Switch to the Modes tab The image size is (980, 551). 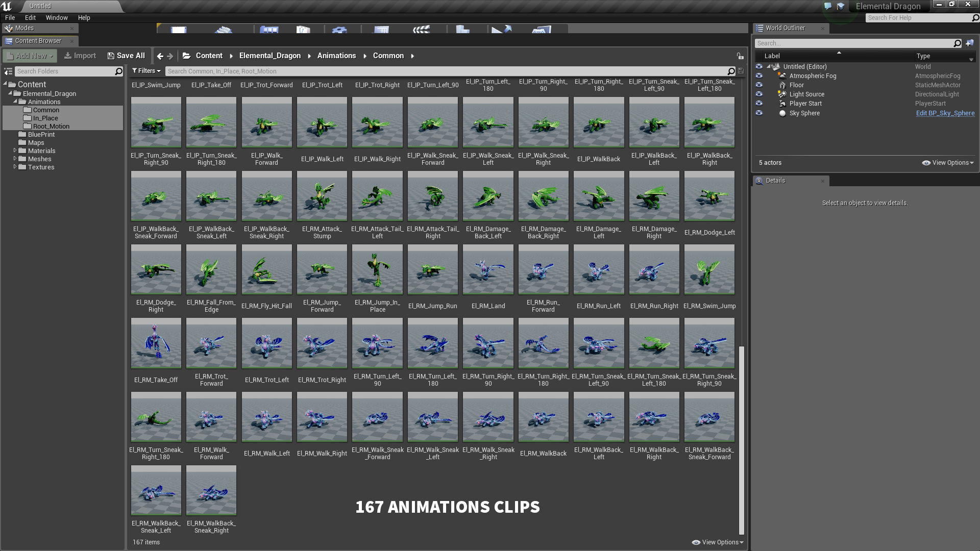[x=24, y=28]
